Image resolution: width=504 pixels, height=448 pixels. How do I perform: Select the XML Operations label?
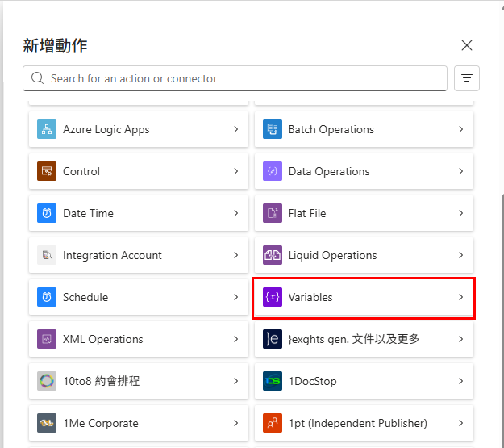tap(103, 340)
